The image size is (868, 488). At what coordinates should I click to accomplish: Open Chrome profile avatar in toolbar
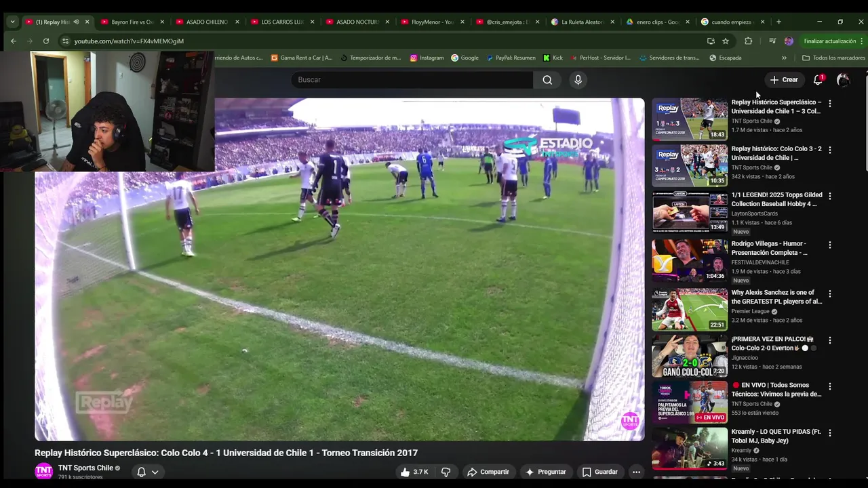point(789,41)
